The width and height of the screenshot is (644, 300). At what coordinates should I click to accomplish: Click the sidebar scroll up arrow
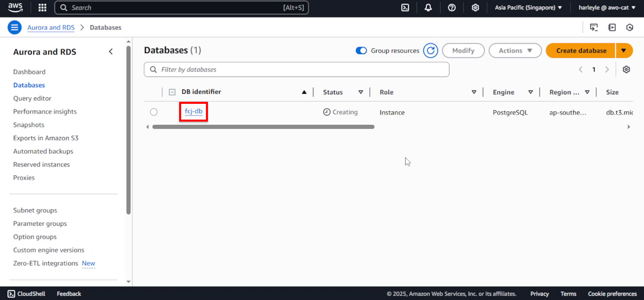coord(128,42)
